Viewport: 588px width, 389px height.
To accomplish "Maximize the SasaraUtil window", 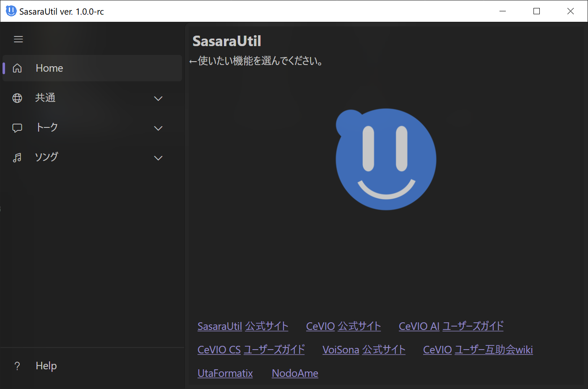I will click(536, 11).
